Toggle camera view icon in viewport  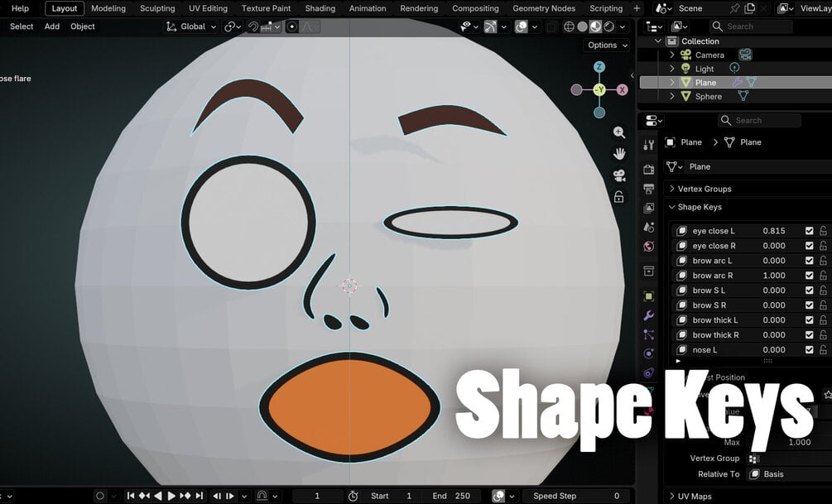[618, 175]
